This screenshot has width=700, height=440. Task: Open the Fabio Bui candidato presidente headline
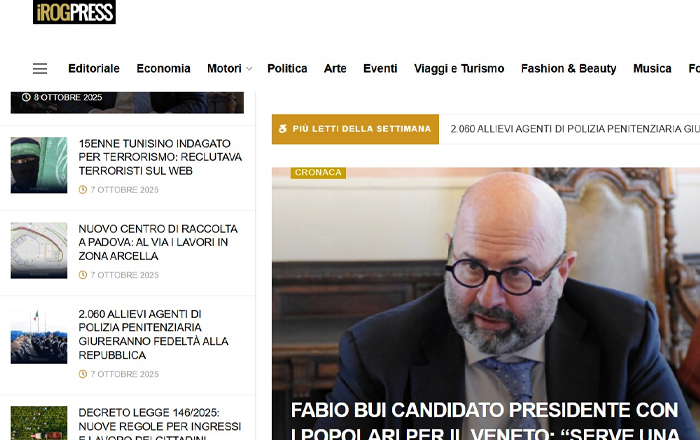coord(485,420)
